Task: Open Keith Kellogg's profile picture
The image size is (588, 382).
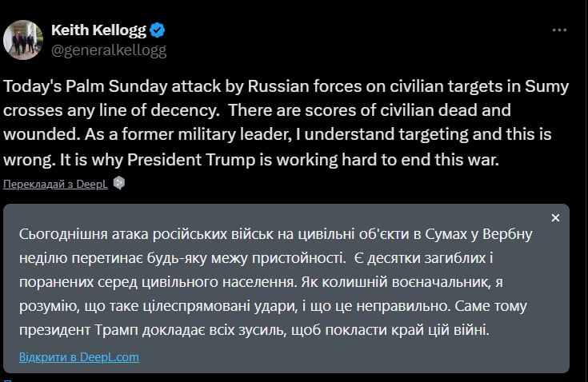Action: (23, 39)
